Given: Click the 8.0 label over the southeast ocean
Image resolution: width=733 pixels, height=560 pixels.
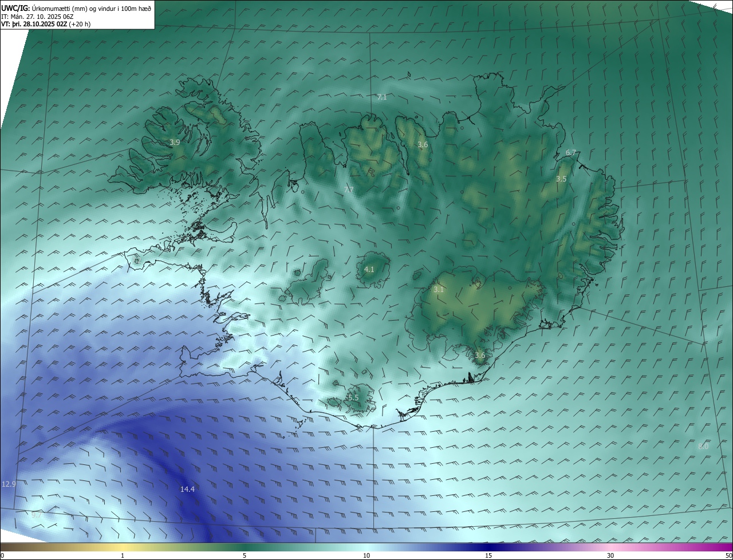Looking at the screenshot, I should [x=703, y=446].
